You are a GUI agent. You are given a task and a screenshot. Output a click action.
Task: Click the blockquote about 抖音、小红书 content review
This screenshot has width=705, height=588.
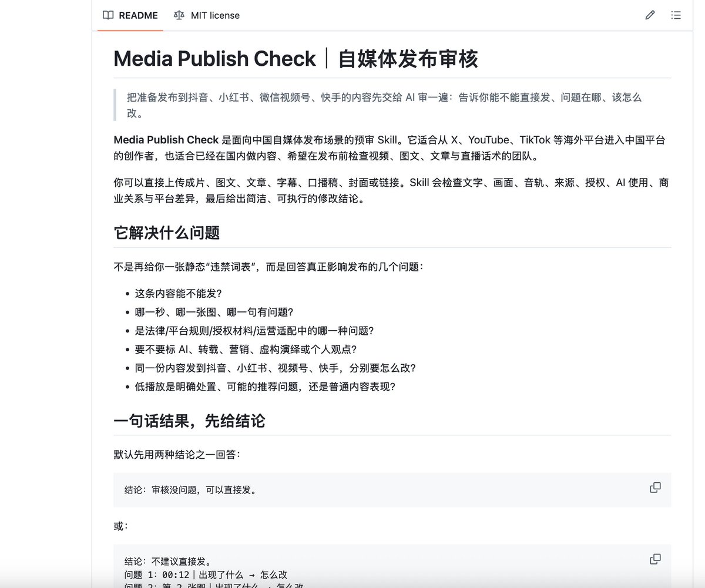pos(384,105)
